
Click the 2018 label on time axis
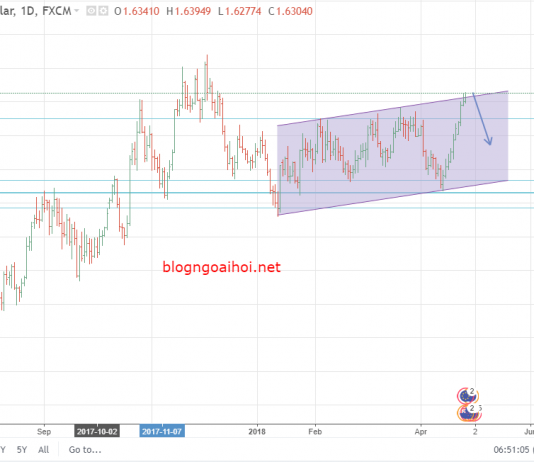point(257,432)
